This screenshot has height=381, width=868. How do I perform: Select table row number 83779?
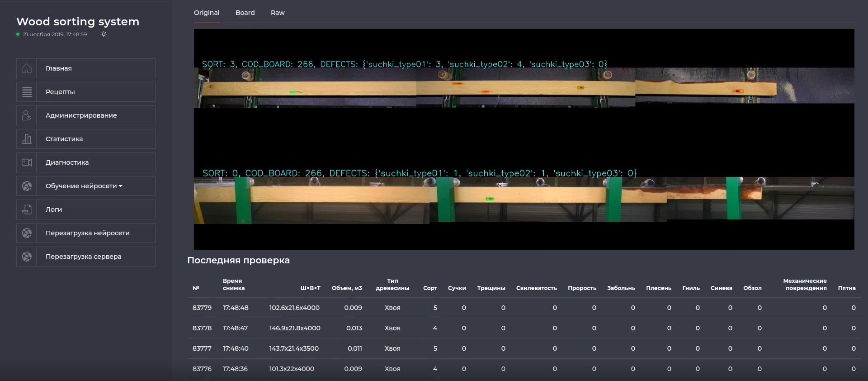(x=202, y=308)
